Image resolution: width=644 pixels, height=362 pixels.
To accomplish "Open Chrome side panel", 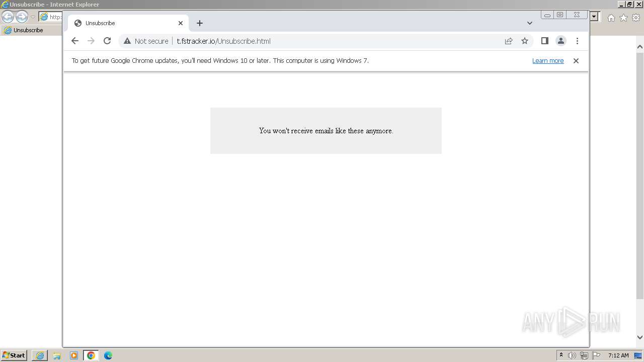I will (544, 41).
